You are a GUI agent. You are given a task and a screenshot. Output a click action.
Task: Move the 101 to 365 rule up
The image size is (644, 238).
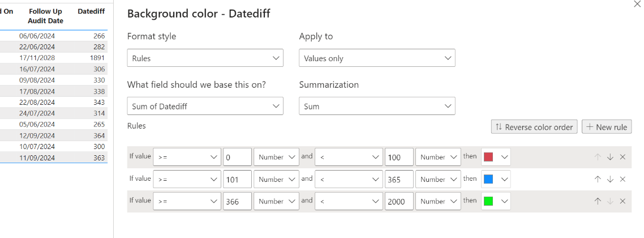[x=598, y=179]
